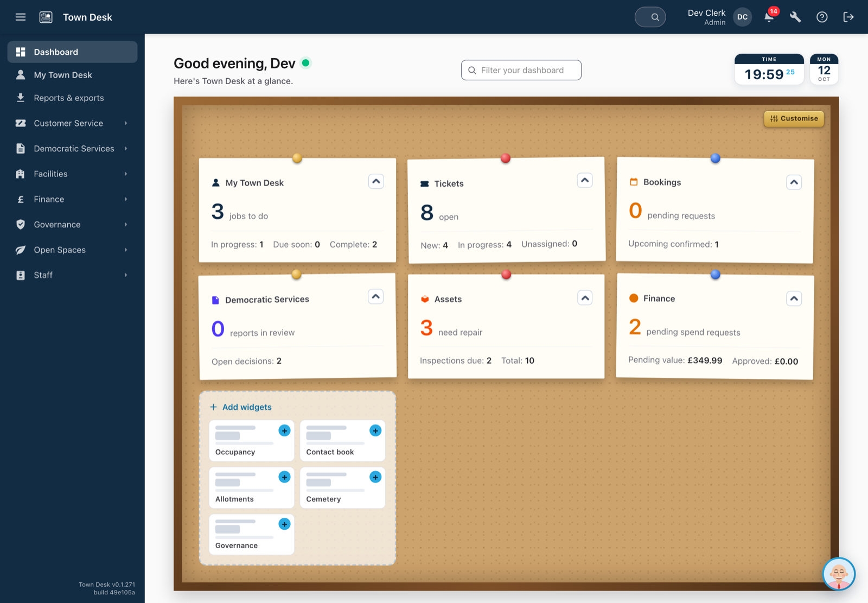Open My Town Desk sidebar item
This screenshot has width=868, height=603.
(72, 75)
